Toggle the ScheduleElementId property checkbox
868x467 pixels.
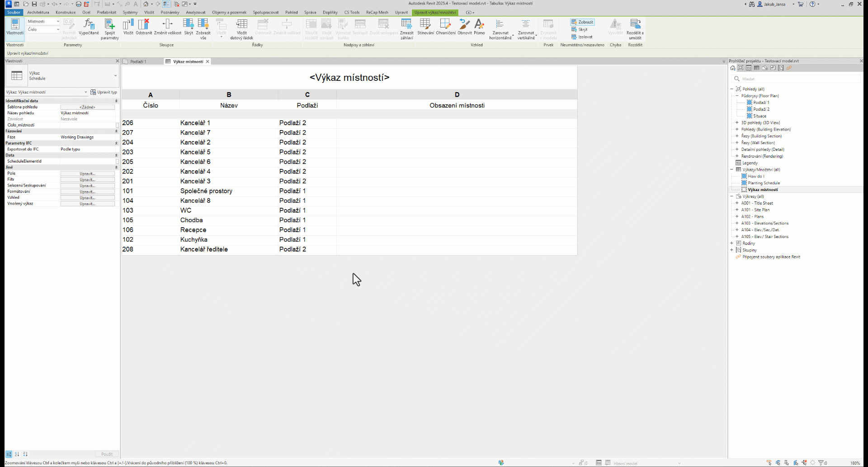click(x=117, y=161)
